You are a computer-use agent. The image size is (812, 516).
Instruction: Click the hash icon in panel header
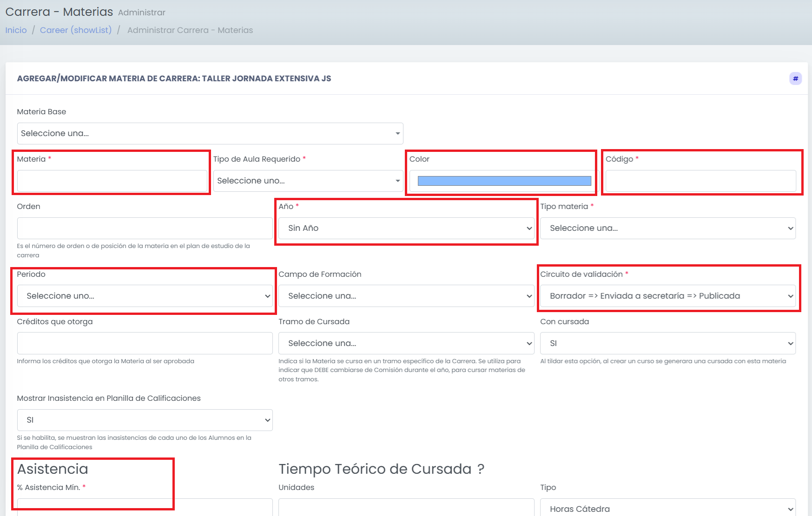[x=795, y=78]
